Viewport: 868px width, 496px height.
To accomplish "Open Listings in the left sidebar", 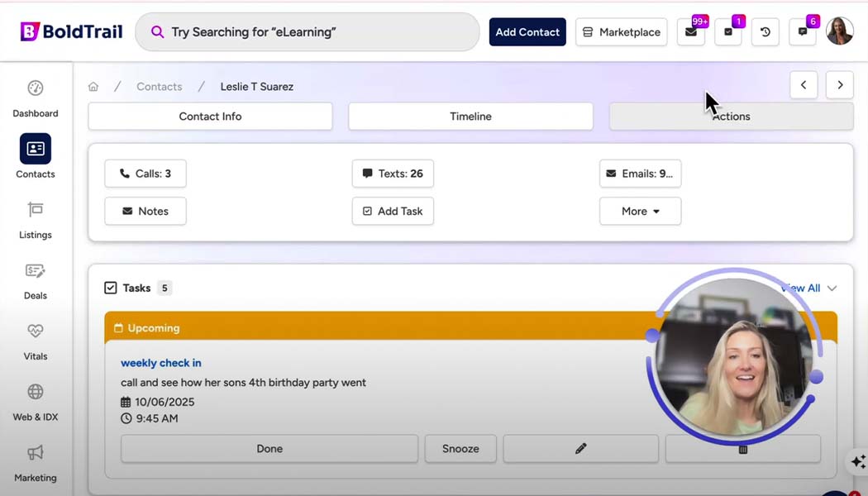I will pyautogui.click(x=35, y=210).
